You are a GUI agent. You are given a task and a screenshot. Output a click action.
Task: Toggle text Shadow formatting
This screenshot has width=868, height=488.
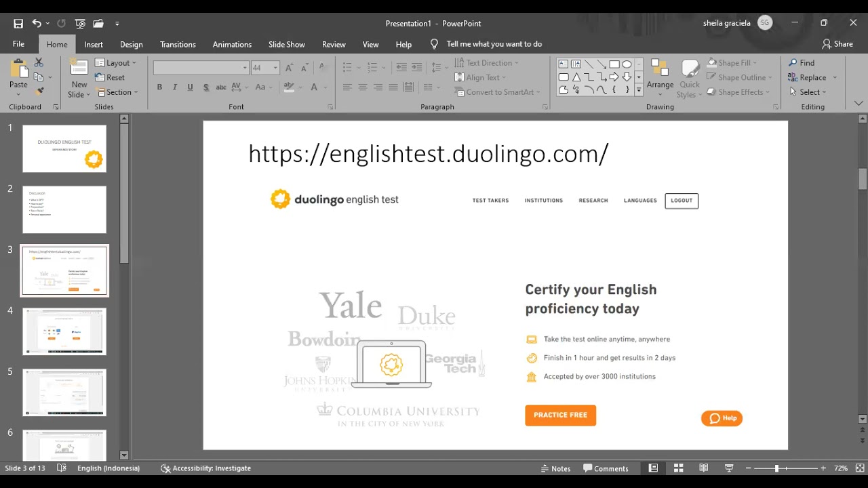pos(205,87)
